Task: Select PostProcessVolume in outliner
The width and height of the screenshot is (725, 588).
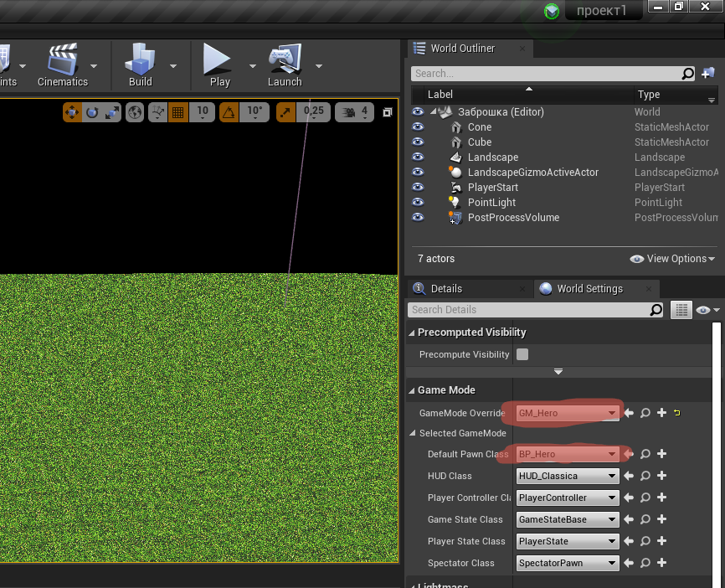Action: [513, 218]
